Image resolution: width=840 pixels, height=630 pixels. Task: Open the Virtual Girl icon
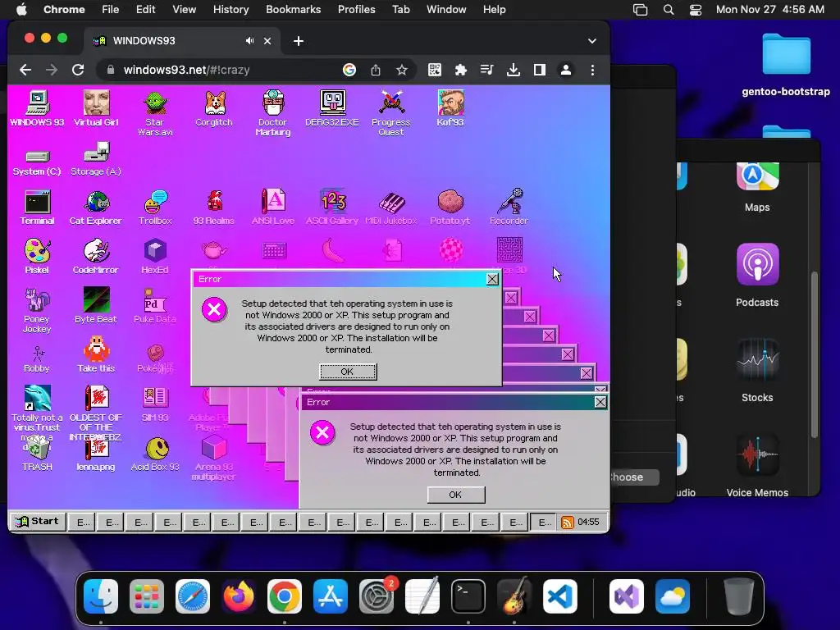point(96,109)
